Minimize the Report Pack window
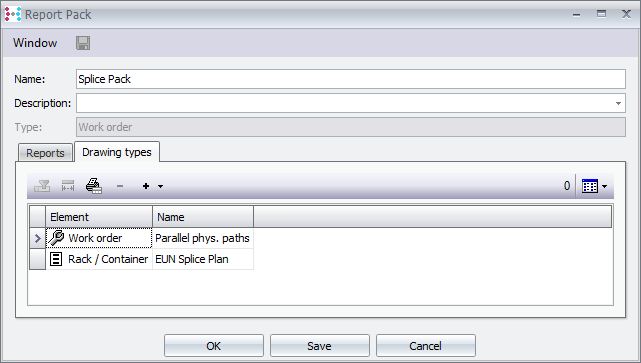 (576, 15)
